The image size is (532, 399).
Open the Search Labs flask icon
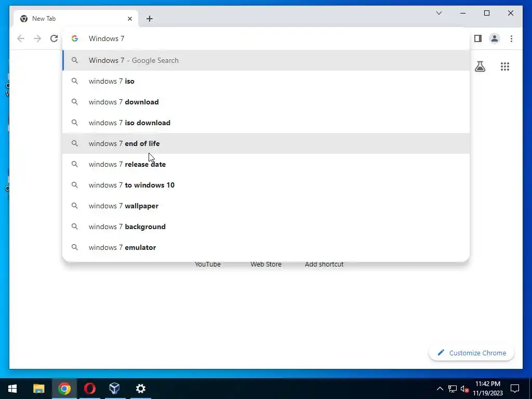click(480, 66)
